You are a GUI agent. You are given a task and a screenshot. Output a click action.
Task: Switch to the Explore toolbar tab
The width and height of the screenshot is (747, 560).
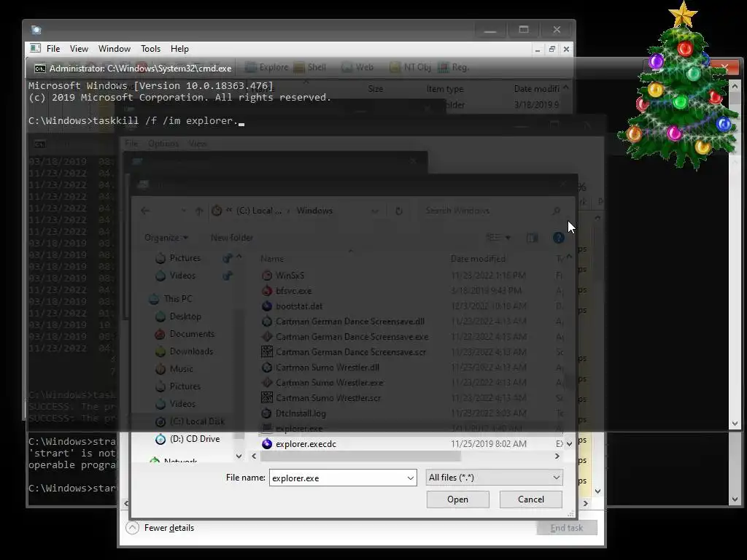point(267,67)
